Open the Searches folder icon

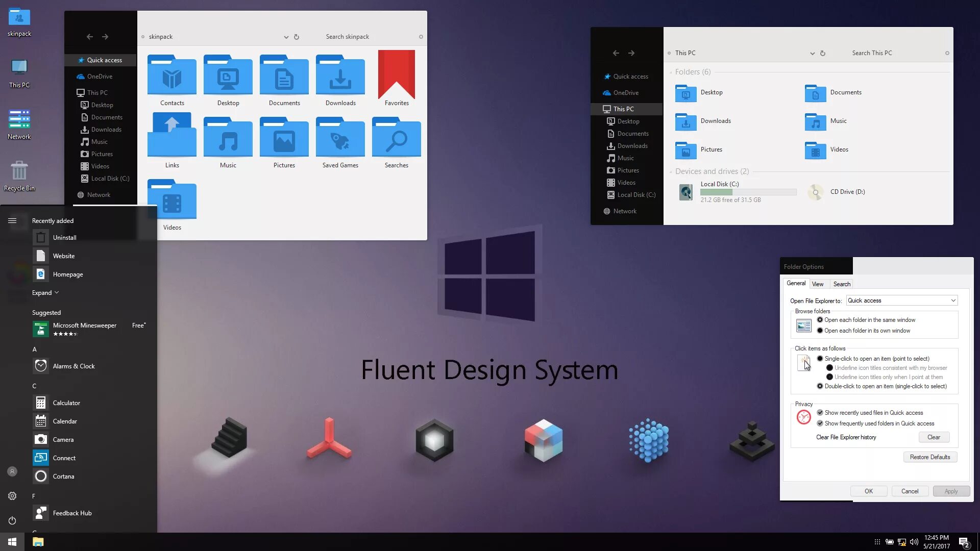click(x=396, y=138)
